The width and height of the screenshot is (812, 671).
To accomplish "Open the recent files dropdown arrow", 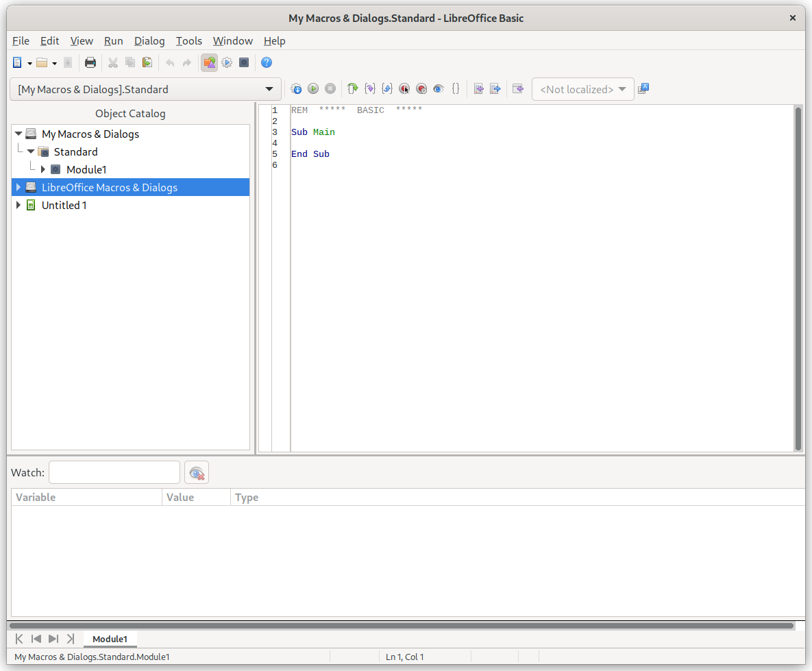I will coord(54,63).
